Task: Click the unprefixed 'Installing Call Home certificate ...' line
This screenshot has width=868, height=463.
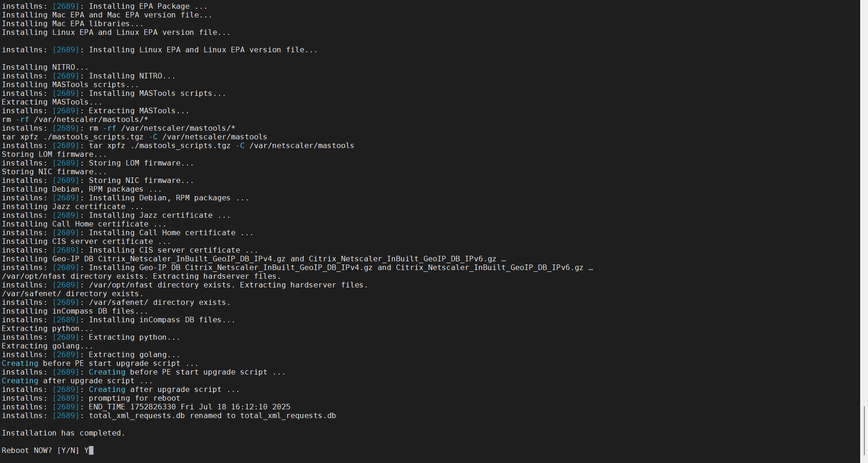Action: click(84, 224)
